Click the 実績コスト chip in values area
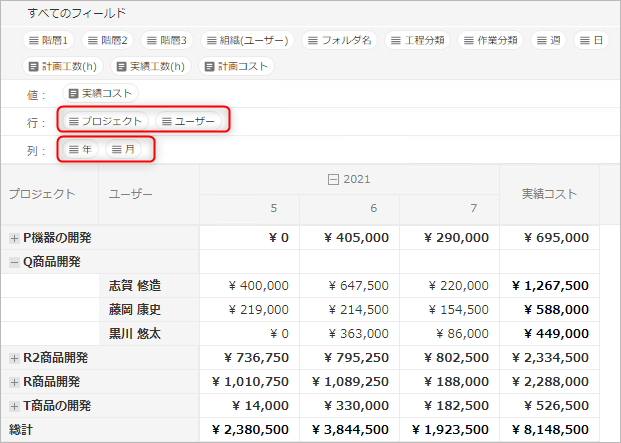621x443 pixels. click(103, 93)
